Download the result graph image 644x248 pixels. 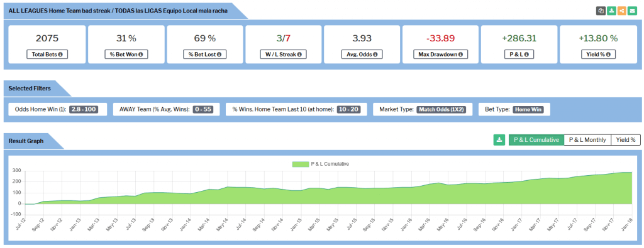[499, 140]
